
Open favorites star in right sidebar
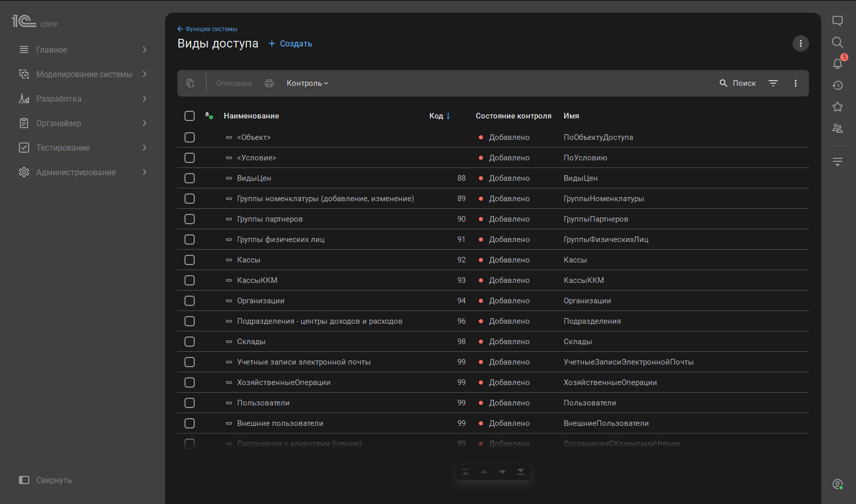pyautogui.click(x=837, y=107)
